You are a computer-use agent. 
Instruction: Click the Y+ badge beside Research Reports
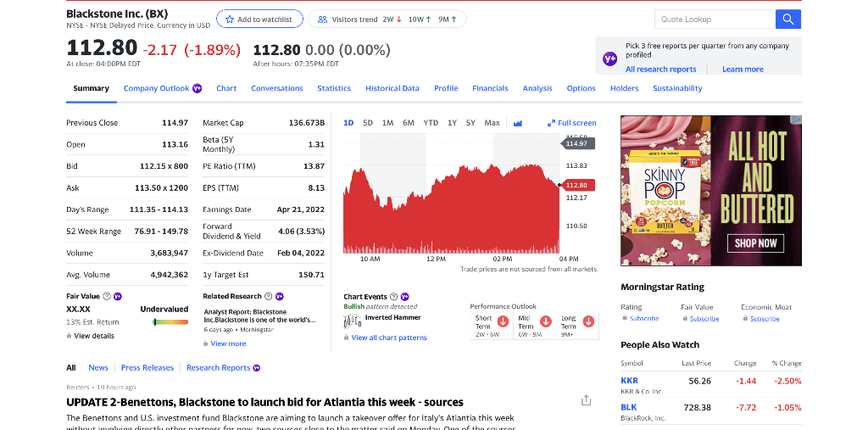tap(256, 368)
